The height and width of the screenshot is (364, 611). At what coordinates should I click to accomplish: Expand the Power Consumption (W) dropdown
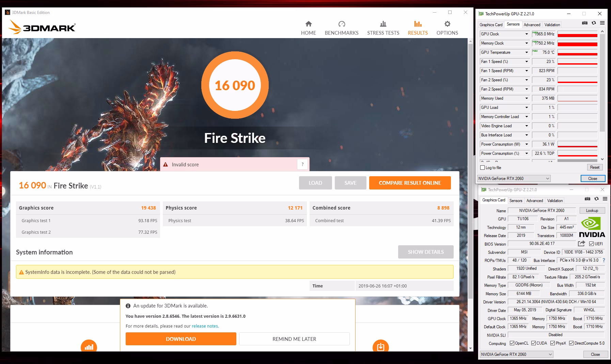(527, 144)
